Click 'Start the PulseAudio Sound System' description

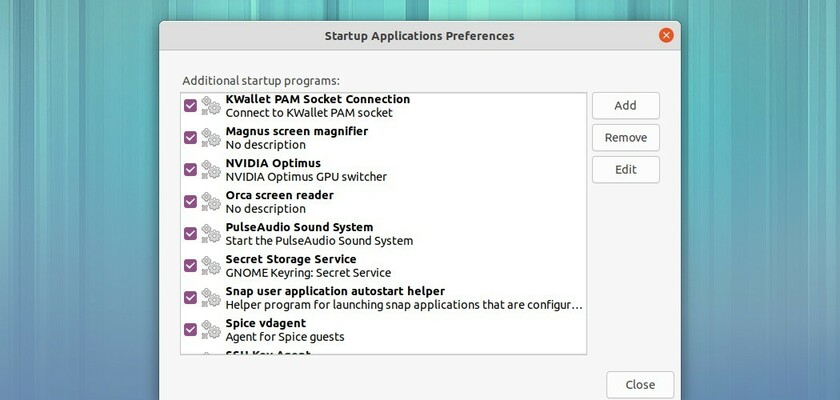(x=319, y=241)
